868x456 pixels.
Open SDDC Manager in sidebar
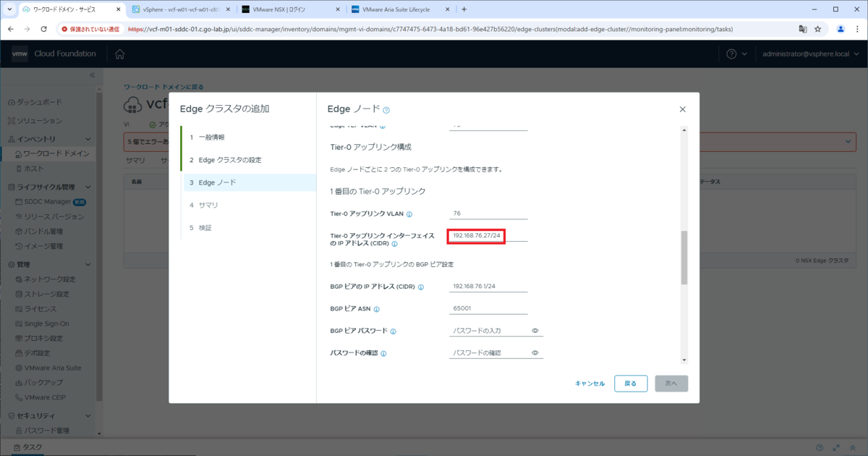49,201
